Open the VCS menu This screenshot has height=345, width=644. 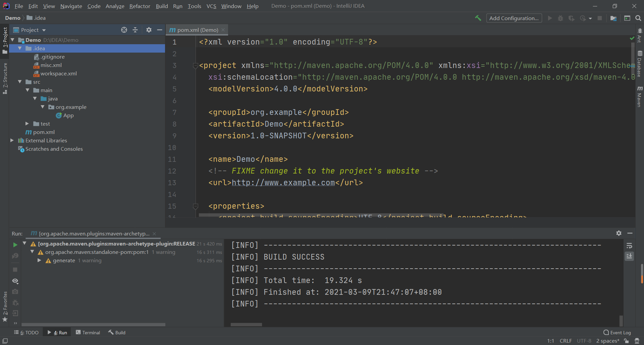click(x=211, y=6)
